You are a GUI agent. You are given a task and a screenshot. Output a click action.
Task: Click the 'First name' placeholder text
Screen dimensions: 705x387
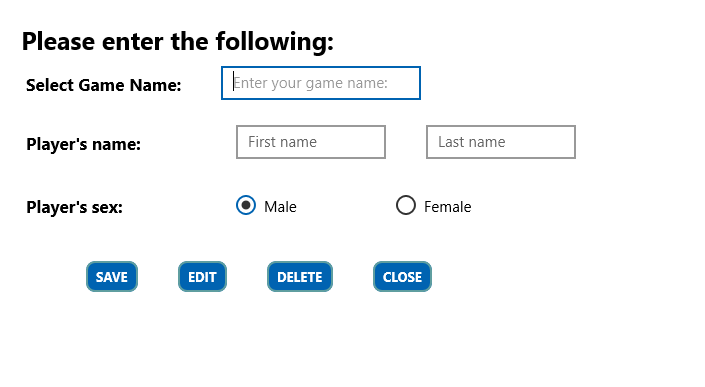coord(282,142)
